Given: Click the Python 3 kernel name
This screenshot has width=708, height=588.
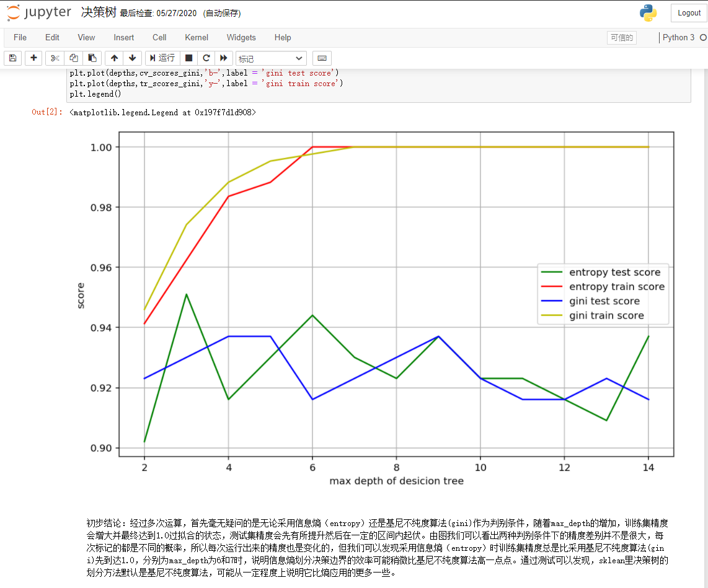Looking at the screenshot, I should [678, 37].
